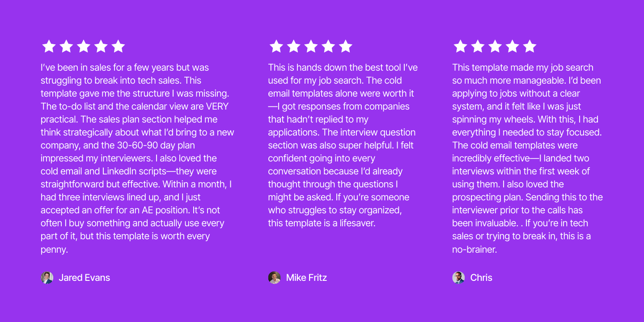
Task: Select the third star in Mike Fritz's rating
Action: [x=311, y=46]
